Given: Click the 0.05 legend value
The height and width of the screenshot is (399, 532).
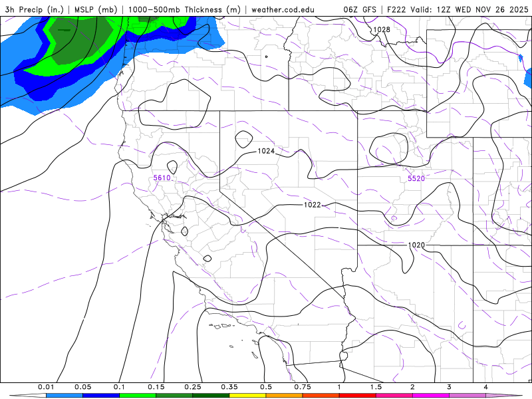Looking at the screenshot, I should [x=82, y=387].
